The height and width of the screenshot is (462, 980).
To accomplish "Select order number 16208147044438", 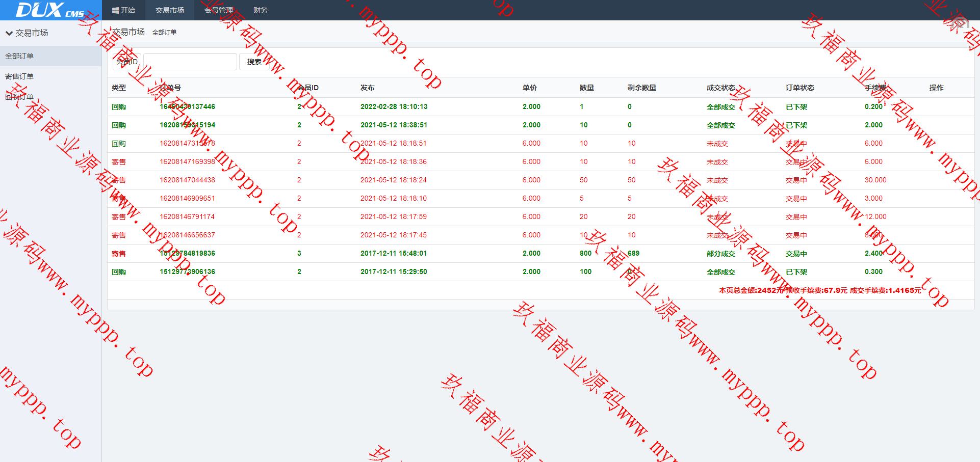I will point(187,180).
